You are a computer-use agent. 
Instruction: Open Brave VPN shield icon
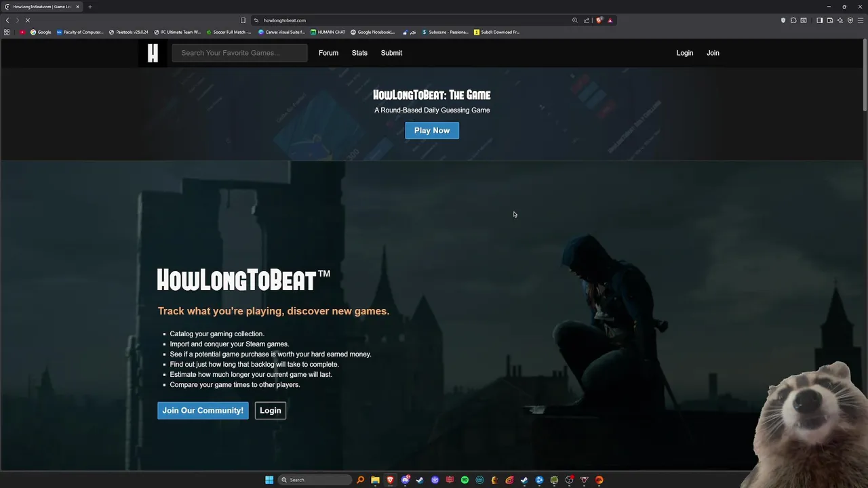point(850,20)
